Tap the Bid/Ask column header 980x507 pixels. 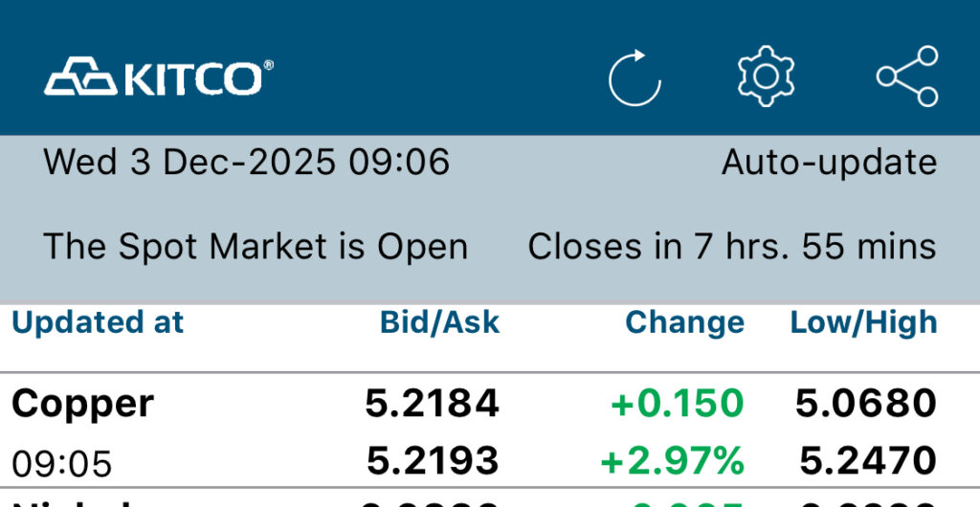coord(439,322)
